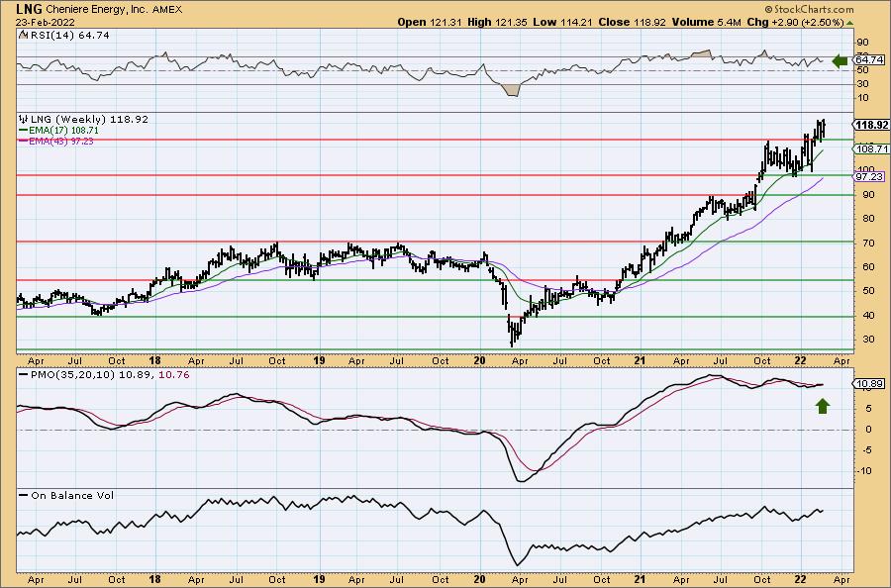Click year 20 label under the price panel
The height and width of the screenshot is (588, 891).
[x=479, y=360]
